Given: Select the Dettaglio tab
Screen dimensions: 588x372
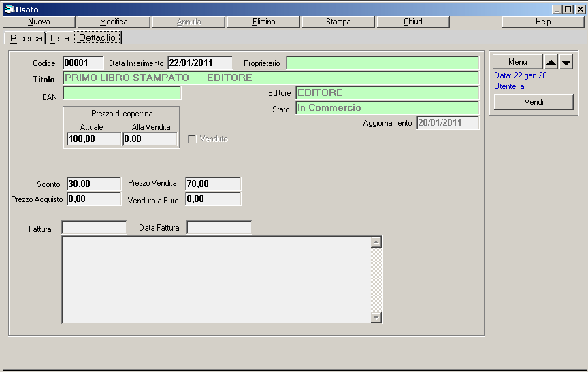Looking at the screenshot, I should tap(97, 38).
